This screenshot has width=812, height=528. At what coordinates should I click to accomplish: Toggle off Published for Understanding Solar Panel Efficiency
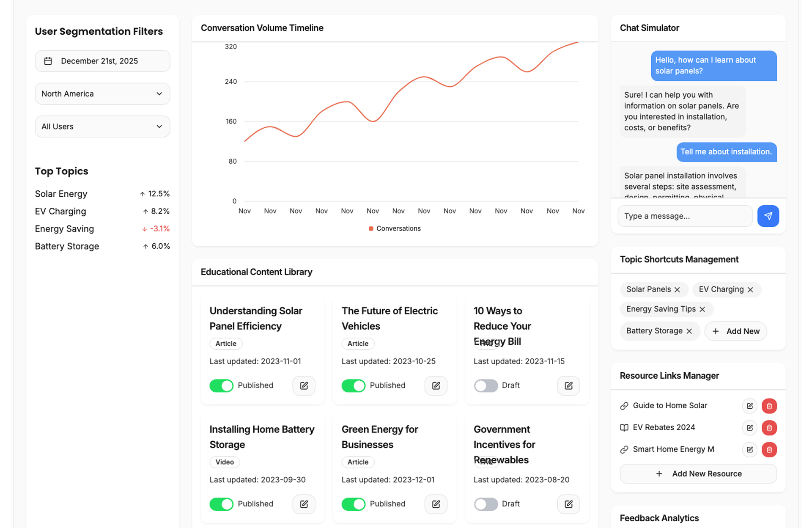tap(221, 385)
